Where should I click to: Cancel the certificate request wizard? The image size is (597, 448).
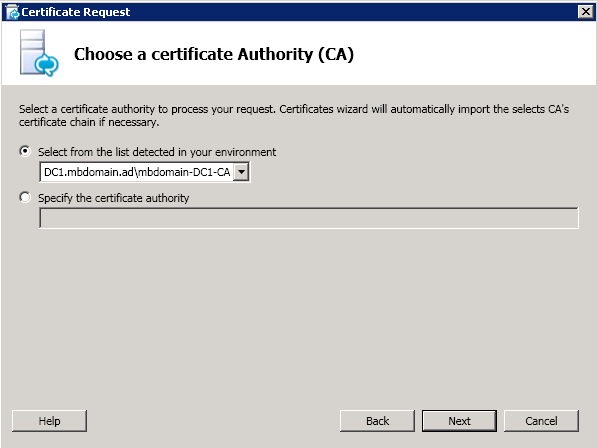(541, 421)
